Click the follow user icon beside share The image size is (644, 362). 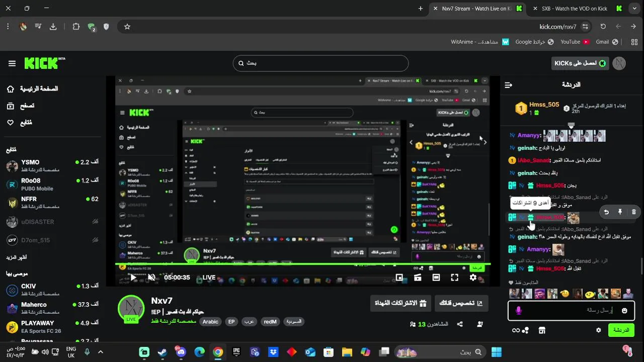[480, 324]
